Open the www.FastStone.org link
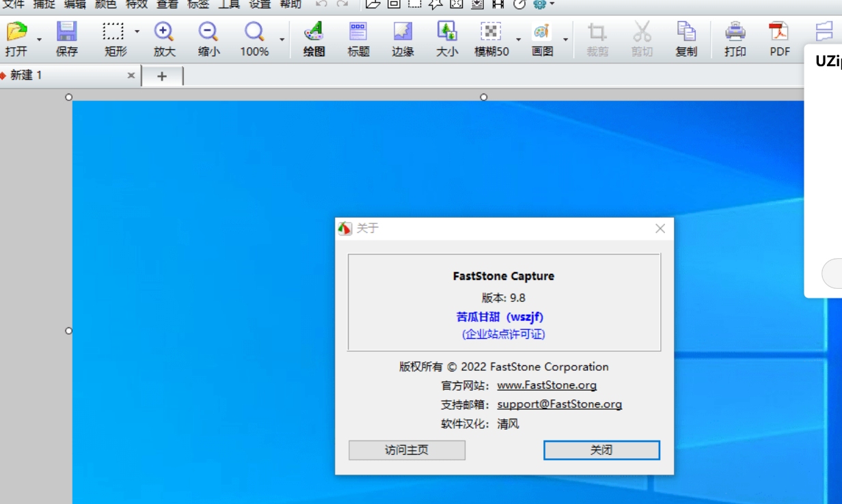This screenshot has height=504, width=842. pyautogui.click(x=547, y=385)
